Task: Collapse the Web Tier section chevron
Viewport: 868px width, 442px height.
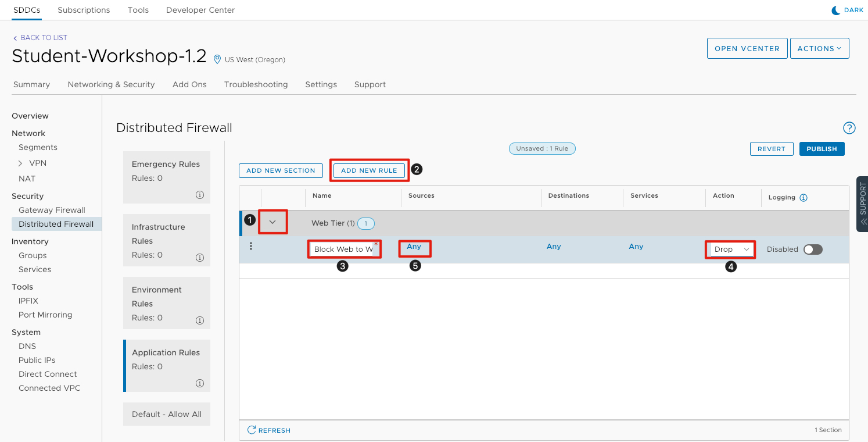Action: [272, 222]
